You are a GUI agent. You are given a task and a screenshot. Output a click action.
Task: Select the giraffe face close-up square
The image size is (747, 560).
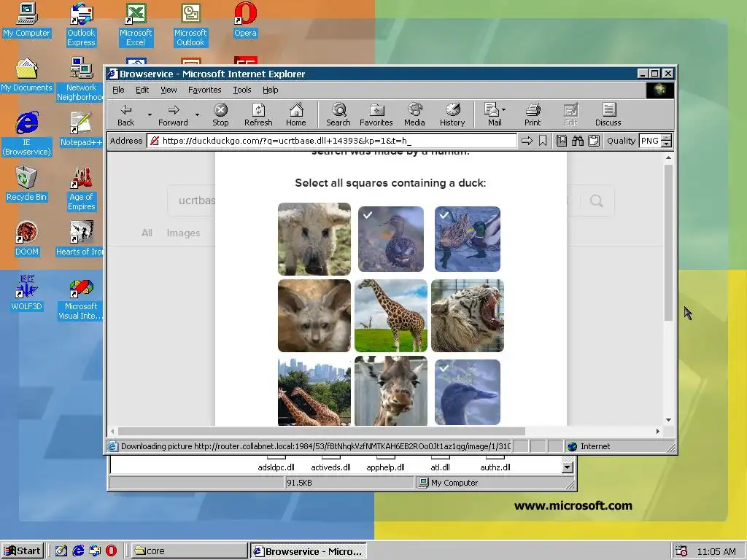click(391, 391)
